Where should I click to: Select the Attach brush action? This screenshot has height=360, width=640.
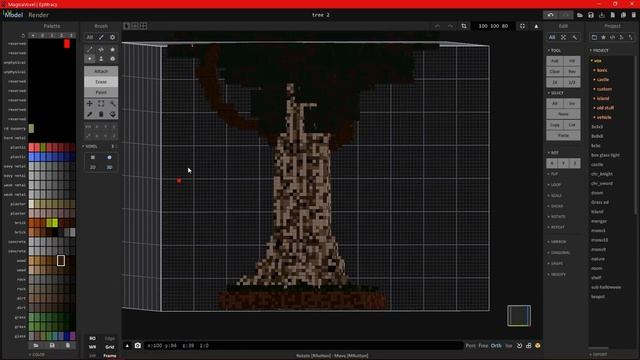point(101,71)
